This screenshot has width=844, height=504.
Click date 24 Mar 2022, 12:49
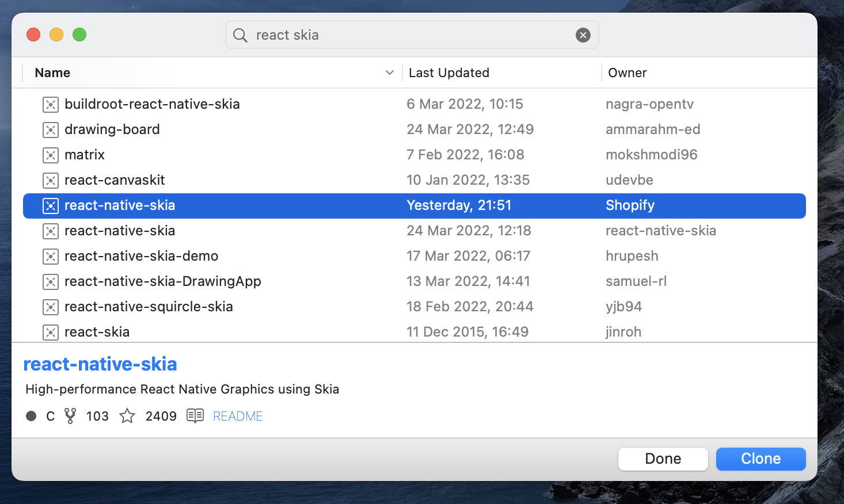(470, 130)
